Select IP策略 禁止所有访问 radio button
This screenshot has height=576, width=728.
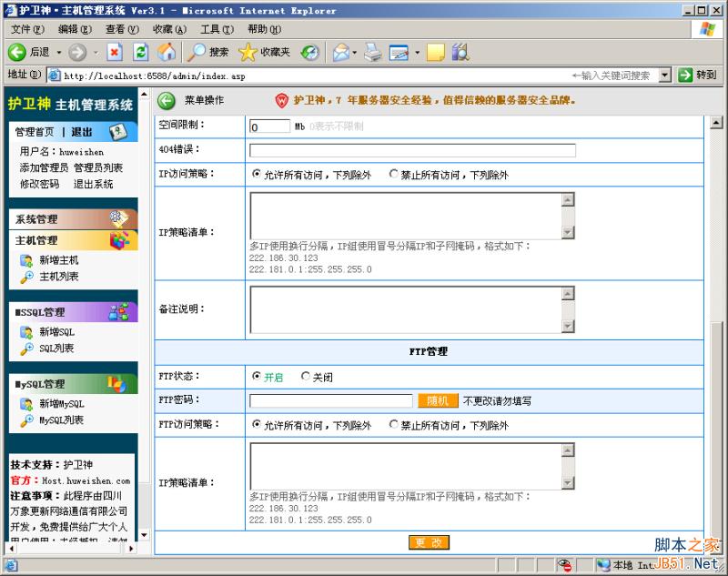(x=393, y=174)
